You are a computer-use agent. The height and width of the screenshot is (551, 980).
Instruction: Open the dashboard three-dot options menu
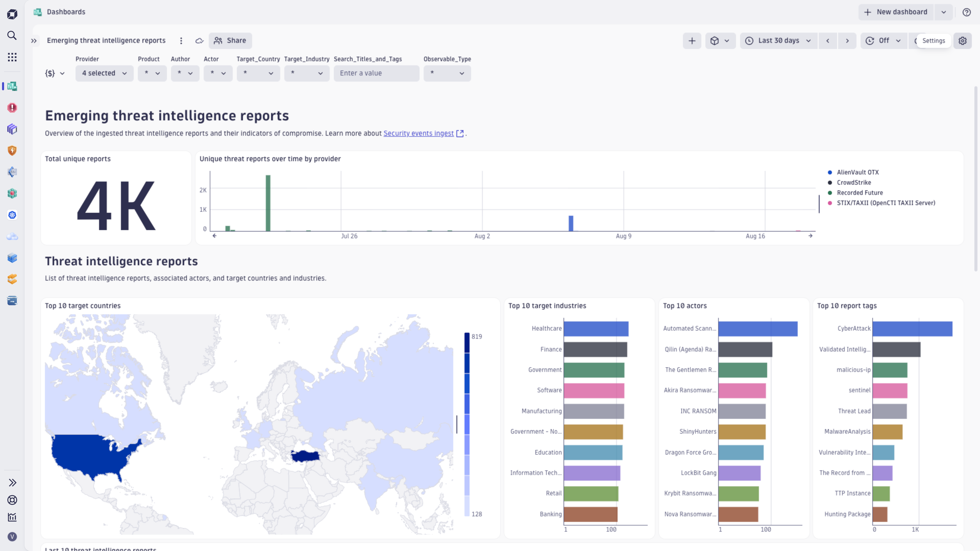pos(181,41)
